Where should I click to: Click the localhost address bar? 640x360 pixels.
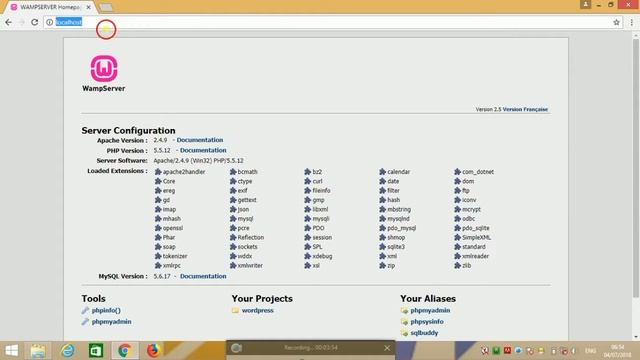point(327,22)
